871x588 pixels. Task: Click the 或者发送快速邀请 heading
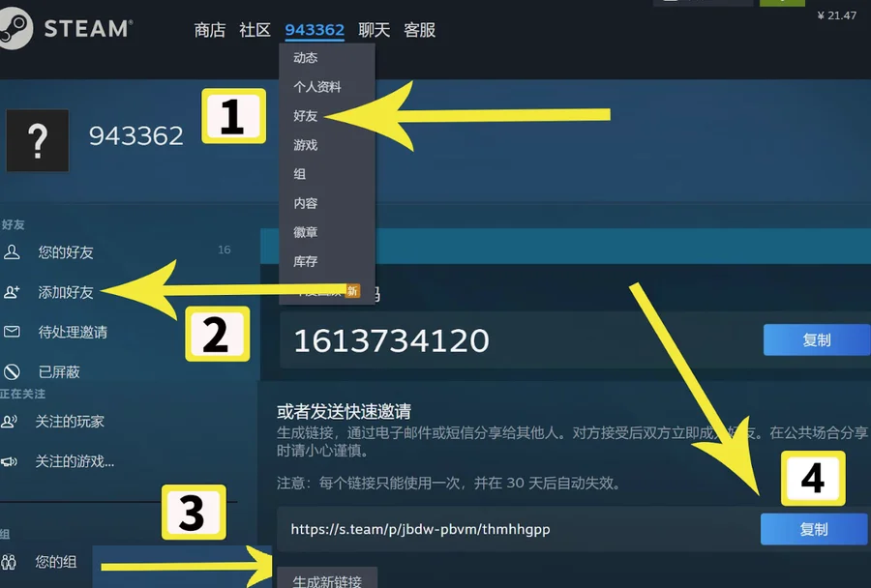(x=344, y=411)
